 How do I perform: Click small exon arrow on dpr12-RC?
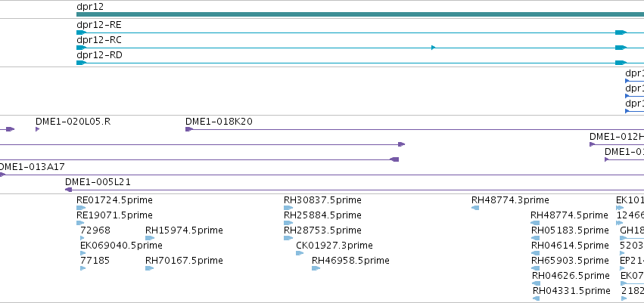434,48
